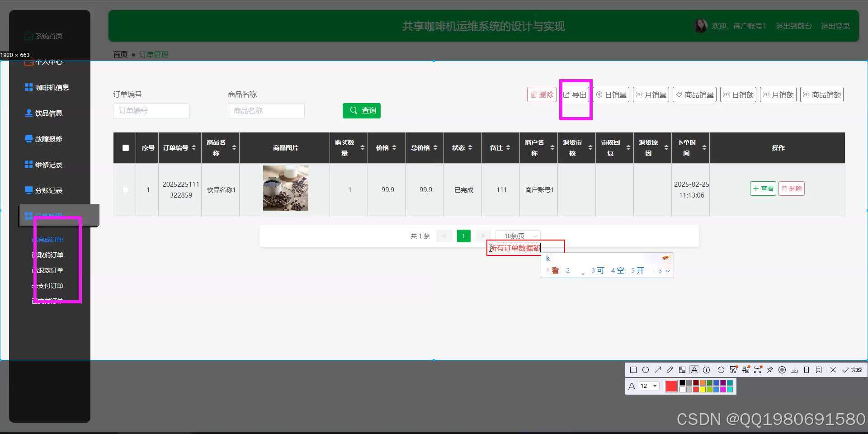Screen dimensions: 868x434
Task: Open the 故障报修 sidebar menu
Action: (x=49, y=138)
